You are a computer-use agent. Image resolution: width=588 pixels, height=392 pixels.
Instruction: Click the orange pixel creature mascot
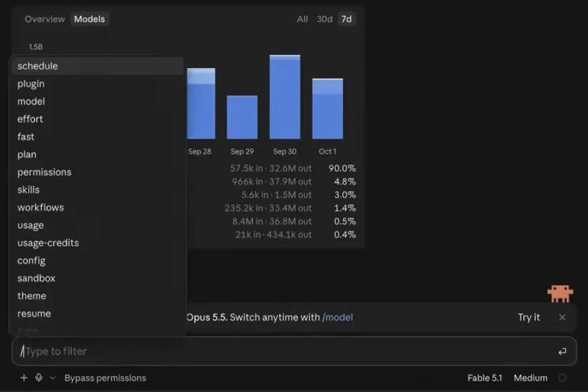(x=560, y=294)
